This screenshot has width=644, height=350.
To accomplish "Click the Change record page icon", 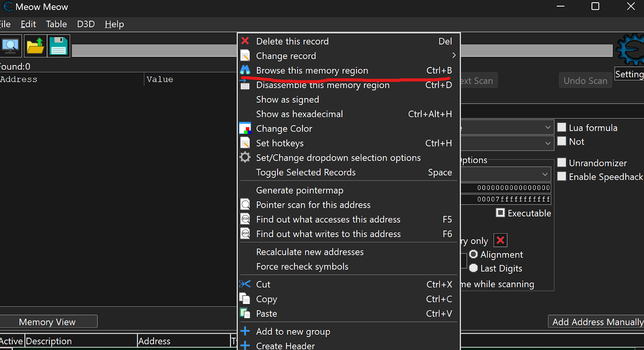I will [x=245, y=55].
